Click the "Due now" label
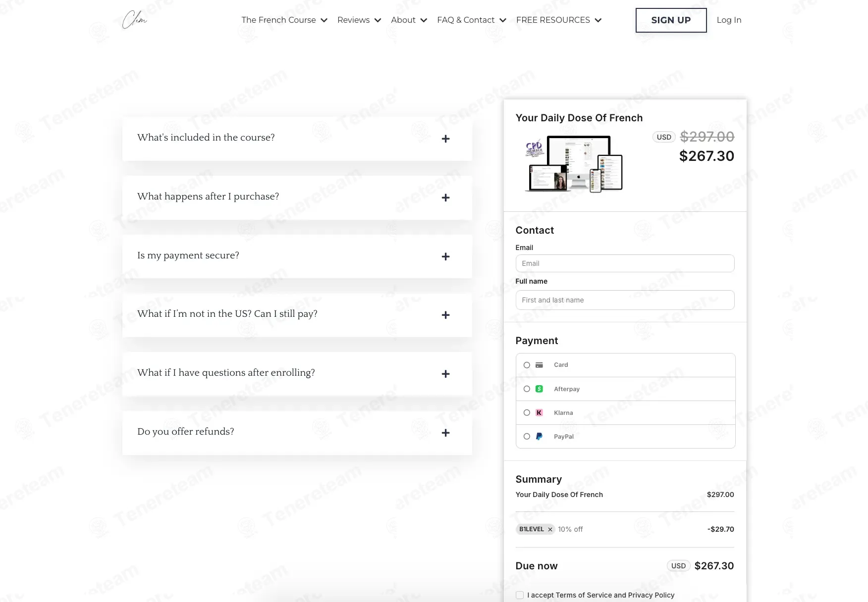This screenshot has height=602, width=868. tap(537, 566)
